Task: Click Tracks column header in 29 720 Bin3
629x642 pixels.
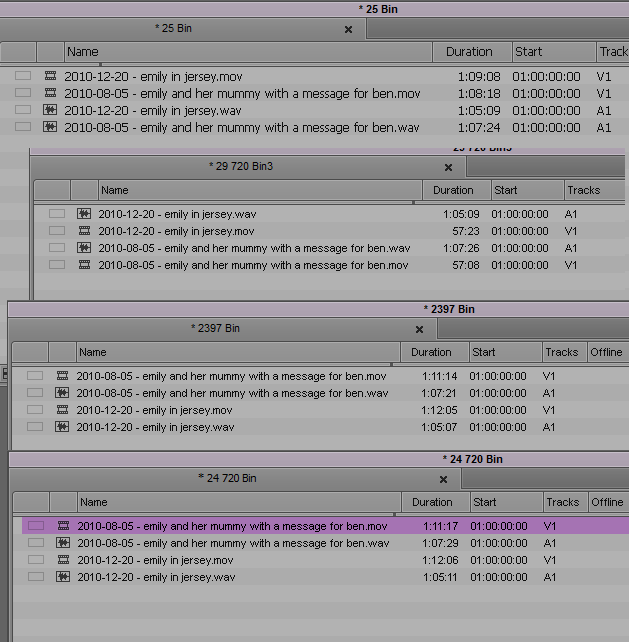Action: click(x=594, y=190)
